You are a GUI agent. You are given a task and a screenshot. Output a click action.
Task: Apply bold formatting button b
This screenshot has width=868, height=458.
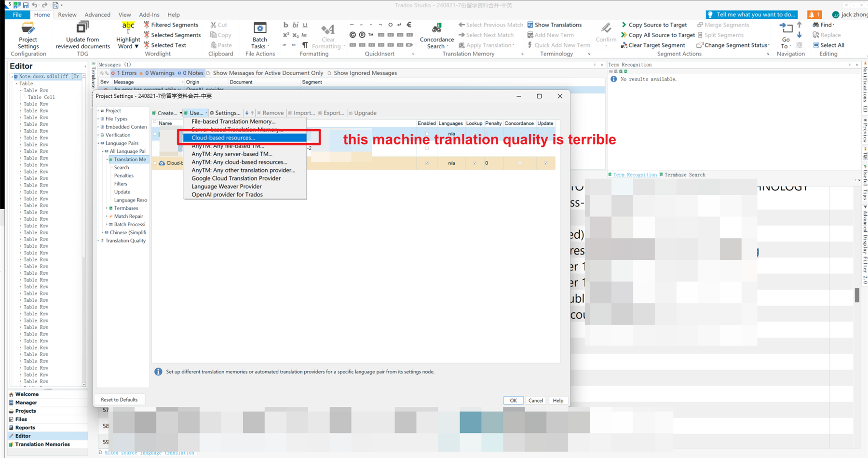pyautogui.click(x=286, y=25)
